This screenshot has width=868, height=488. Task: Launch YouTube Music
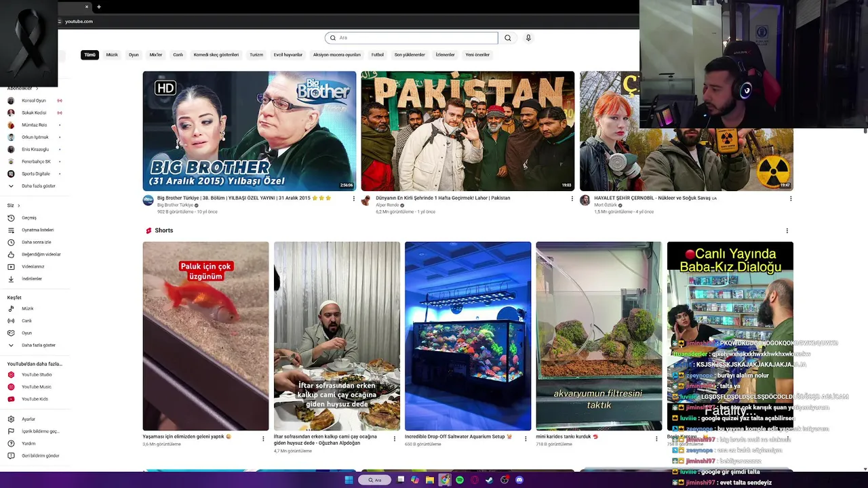[36, 386]
